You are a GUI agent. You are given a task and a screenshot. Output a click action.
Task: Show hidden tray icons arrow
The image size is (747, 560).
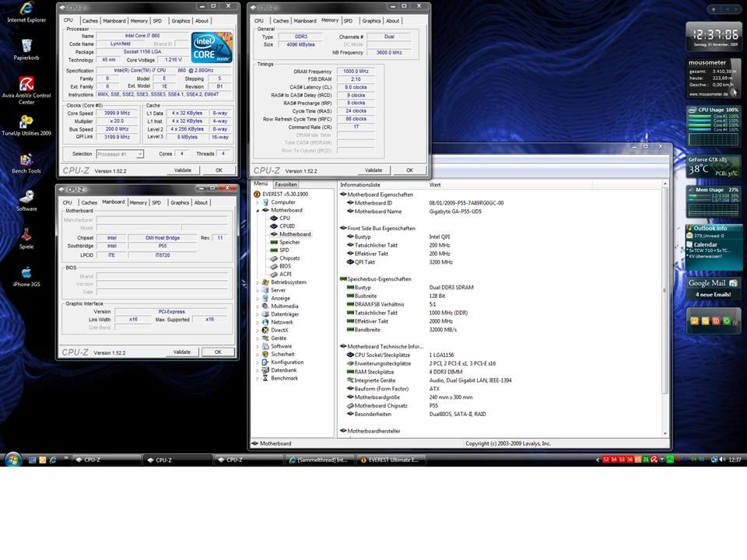pos(598,460)
